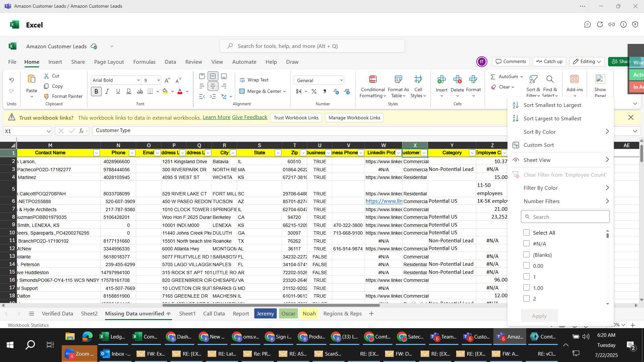This screenshot has width=644, height=362.
Task: Click the Catch up button
Action: click(549, 62)
